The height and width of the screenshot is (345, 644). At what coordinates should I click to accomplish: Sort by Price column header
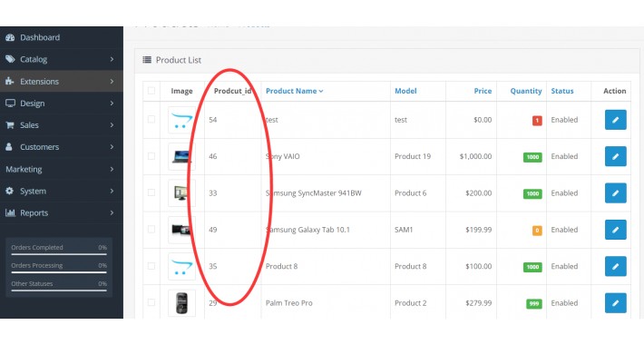coord(483,91)
